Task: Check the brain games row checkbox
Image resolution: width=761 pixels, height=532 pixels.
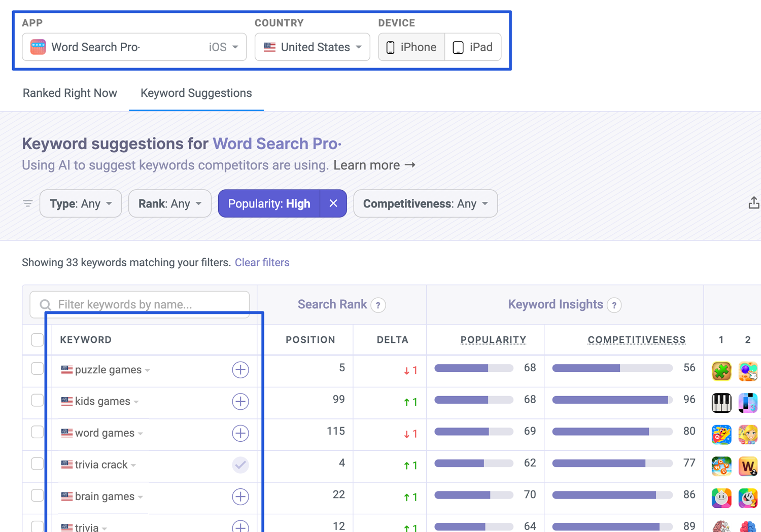Action: 38,495
